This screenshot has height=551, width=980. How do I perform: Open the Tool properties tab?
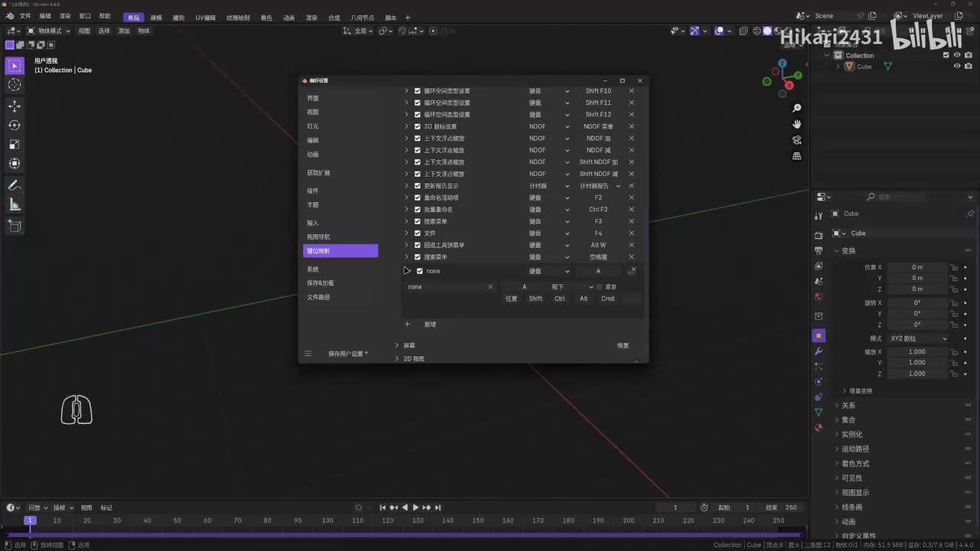tap(818, 216)
